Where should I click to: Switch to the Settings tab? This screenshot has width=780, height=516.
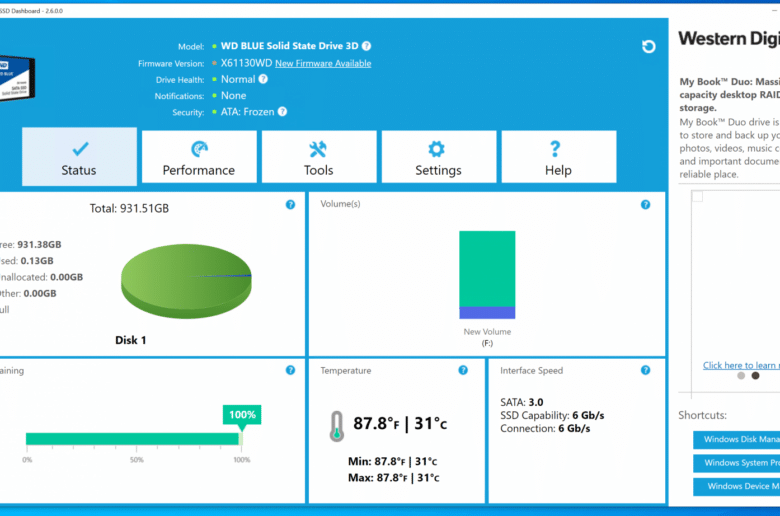point(439,157)
